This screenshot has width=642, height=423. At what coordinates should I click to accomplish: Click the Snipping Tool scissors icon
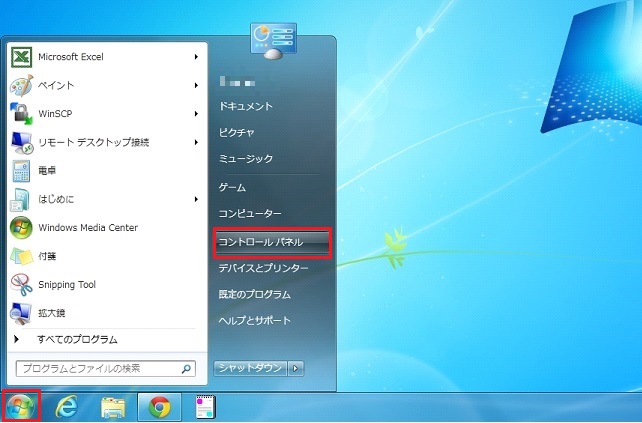pyautogui.click(x=21, y=285)
